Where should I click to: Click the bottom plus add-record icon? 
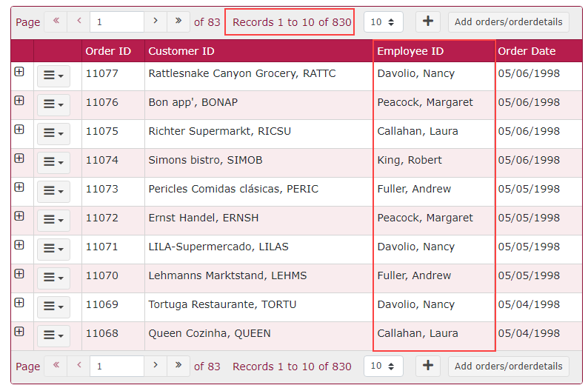tap(427, 366)
